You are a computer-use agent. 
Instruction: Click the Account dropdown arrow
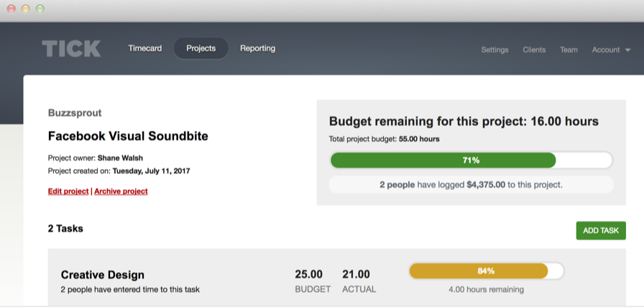tap(627, 50)
